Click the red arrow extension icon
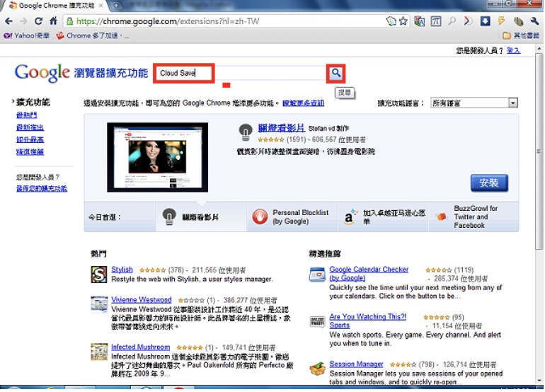Viewport: 545px width, 392px height. point(468,21)
